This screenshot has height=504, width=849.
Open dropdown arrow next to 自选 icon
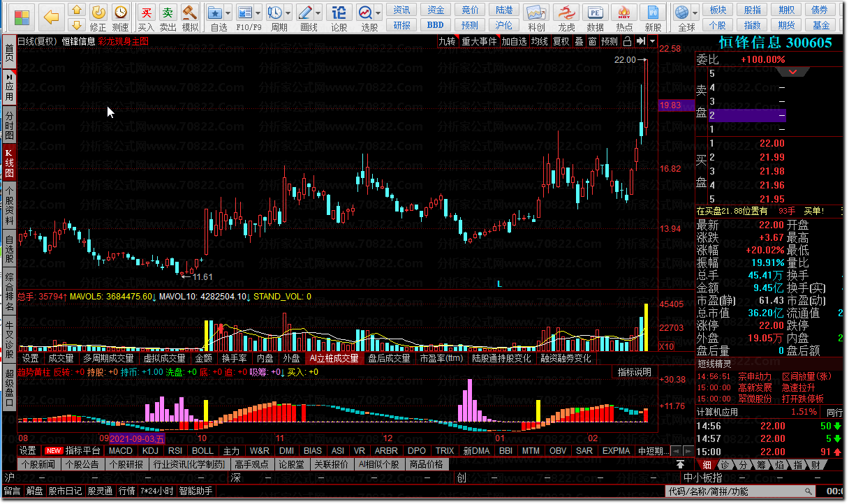click(228, 13)
